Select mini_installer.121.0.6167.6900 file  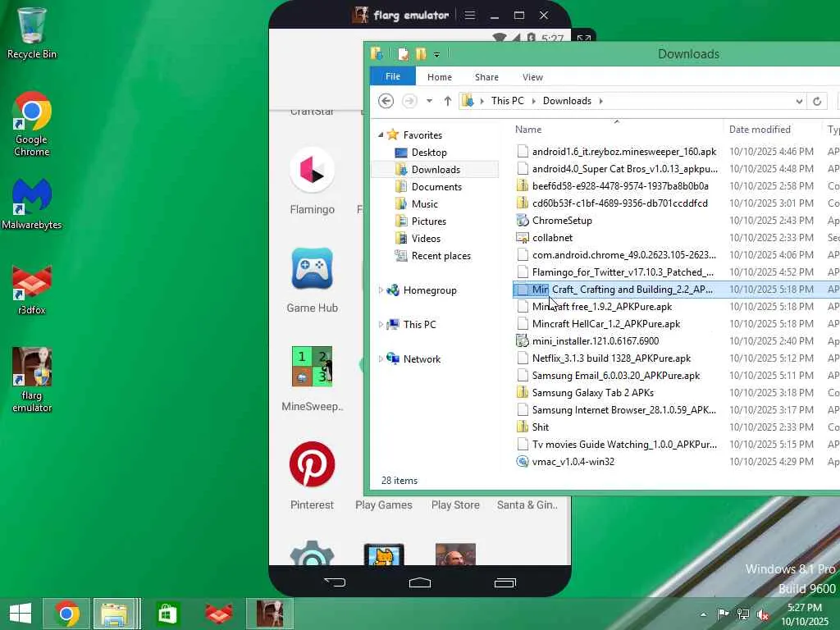596,340
